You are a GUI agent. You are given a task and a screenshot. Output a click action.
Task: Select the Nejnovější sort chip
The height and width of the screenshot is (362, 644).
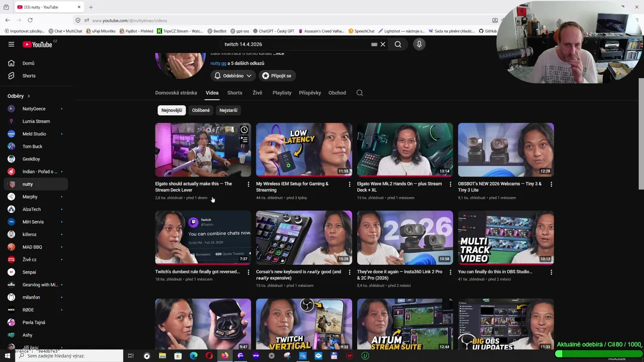coord(172,110)
